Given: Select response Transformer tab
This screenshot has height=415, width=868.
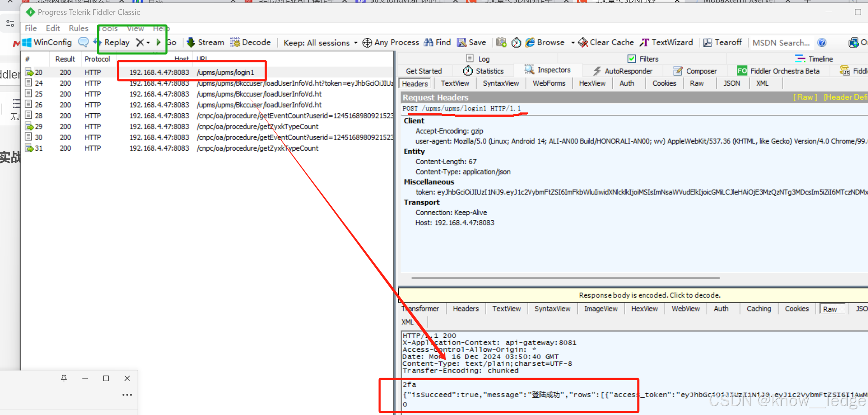Looking at the screenshot, I should coord(420,308).
